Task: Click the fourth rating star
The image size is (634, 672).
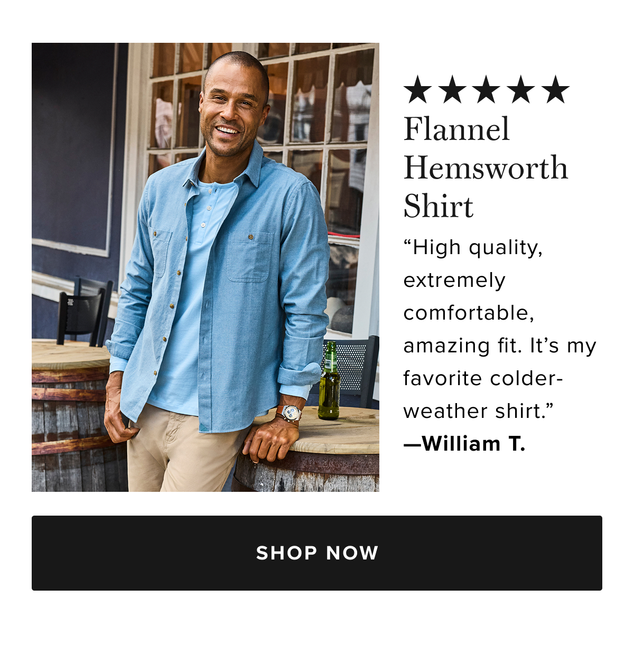Action: [x=521, y=89]
